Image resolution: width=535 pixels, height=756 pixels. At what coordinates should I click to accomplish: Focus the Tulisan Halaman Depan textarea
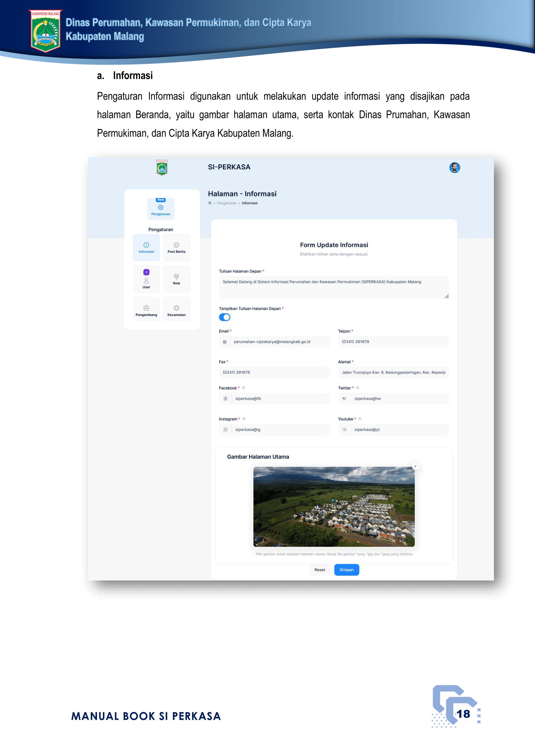333,287
